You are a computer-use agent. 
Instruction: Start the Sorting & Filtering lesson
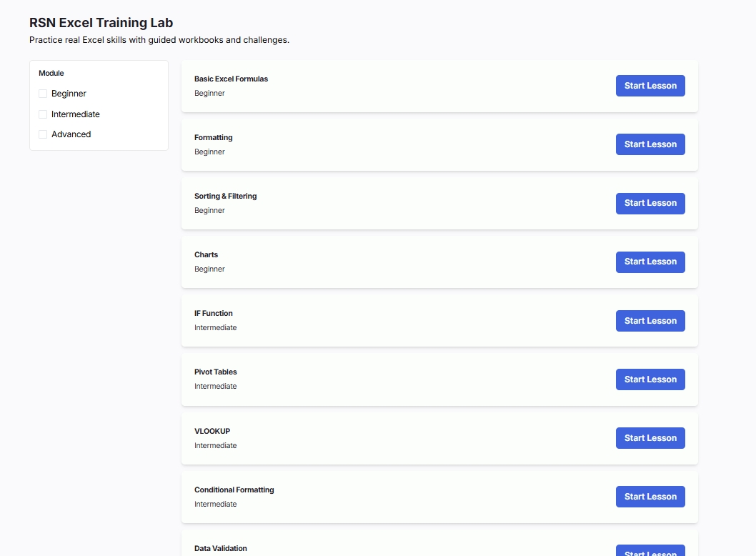tap(650, 203)
